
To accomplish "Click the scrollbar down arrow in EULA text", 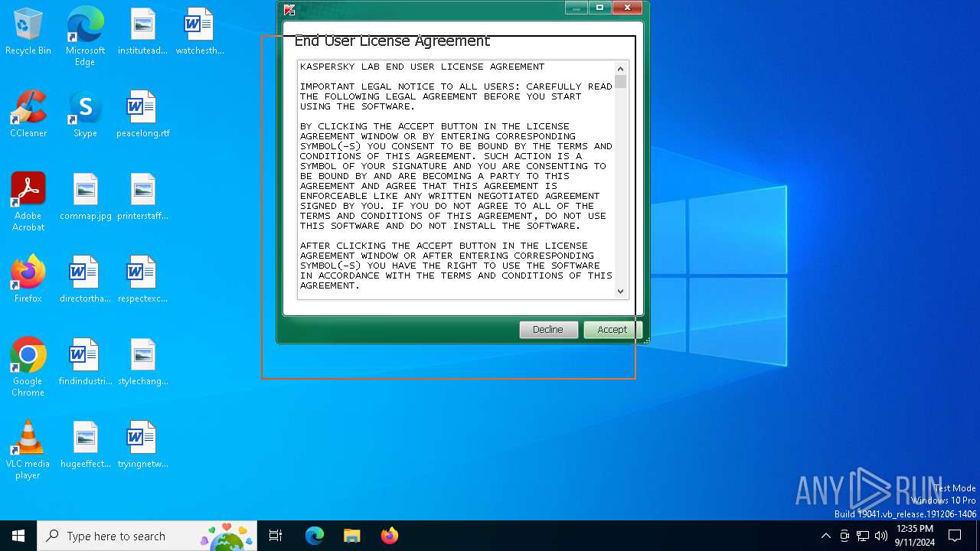I will [620, 292].
